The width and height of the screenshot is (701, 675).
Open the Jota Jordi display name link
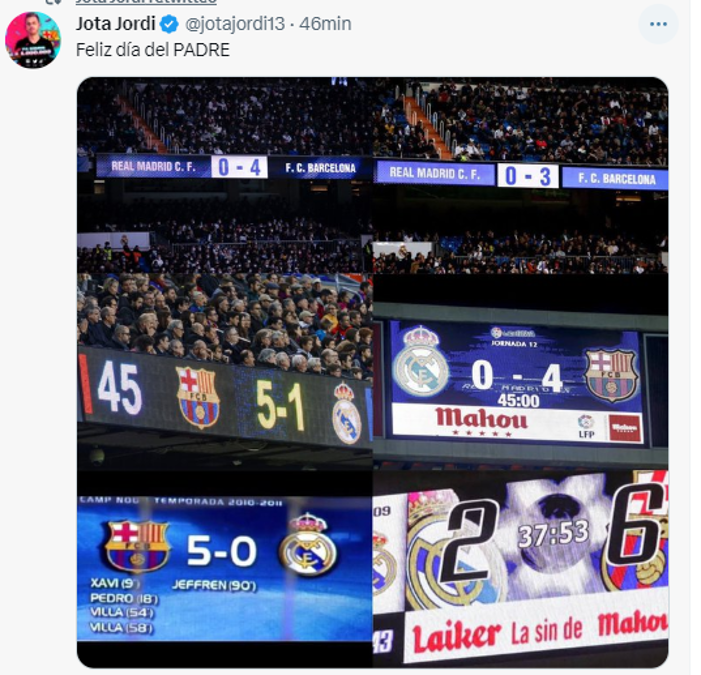(115, 24)
